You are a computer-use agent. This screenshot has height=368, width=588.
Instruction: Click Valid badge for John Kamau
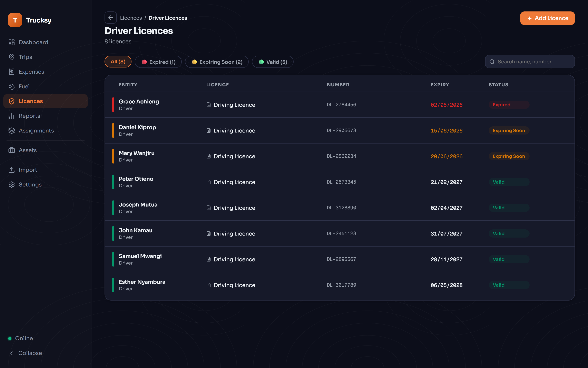tap(509, 234)
